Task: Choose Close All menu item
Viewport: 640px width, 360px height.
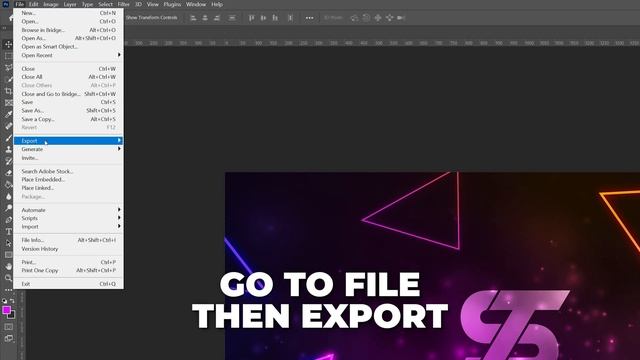Action: (x=69, y=77)
